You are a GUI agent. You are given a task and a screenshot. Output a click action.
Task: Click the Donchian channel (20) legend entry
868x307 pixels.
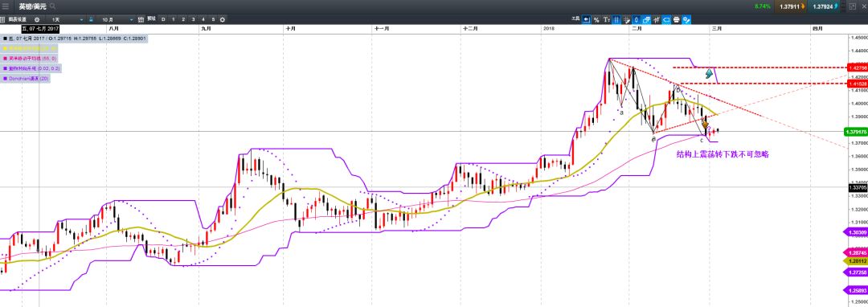click(x=25, y=79)
